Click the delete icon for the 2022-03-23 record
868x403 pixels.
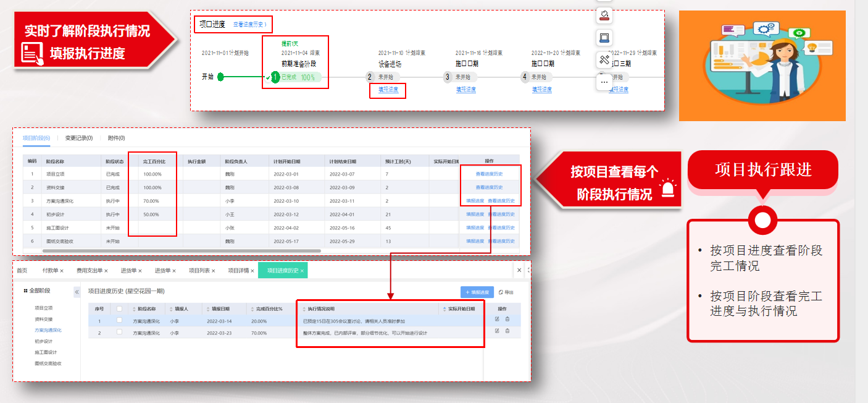coord(507,331)
